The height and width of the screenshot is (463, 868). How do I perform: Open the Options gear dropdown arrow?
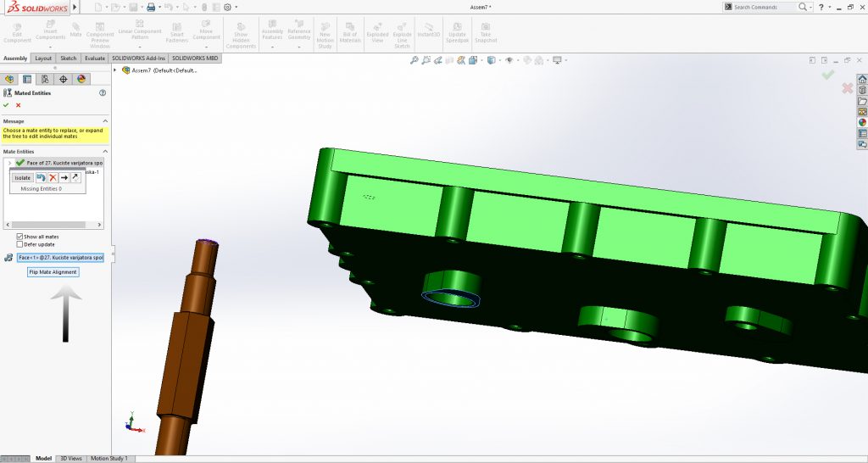236,7
